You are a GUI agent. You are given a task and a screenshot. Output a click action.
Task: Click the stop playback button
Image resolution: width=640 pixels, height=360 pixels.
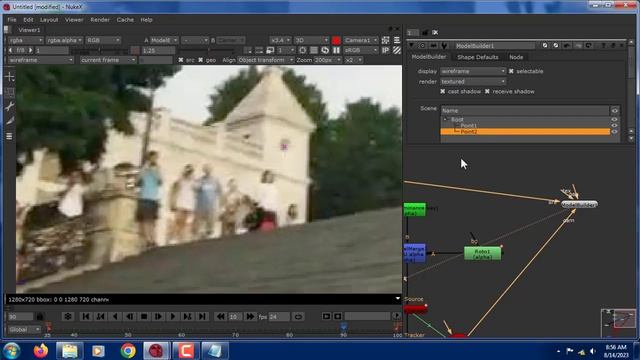[144, 316]
